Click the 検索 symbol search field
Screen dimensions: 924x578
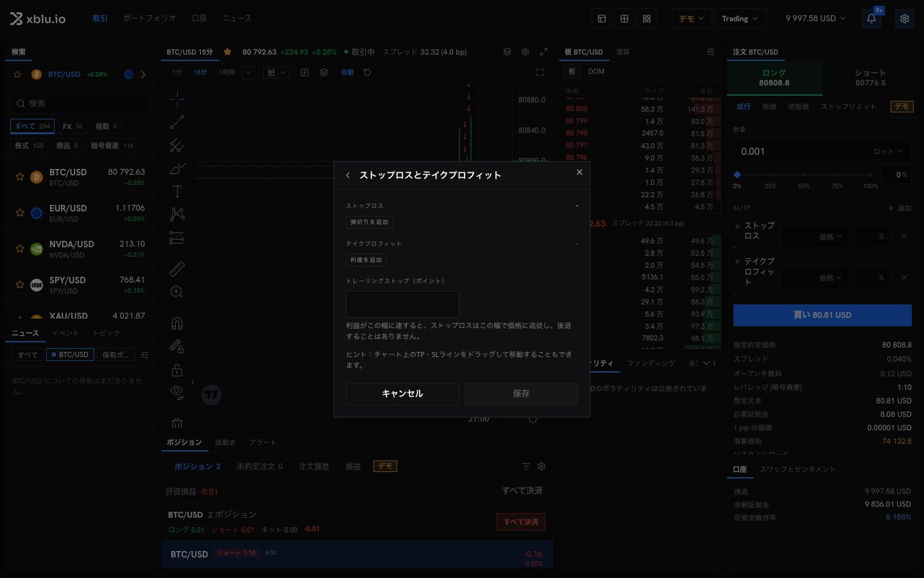click(x=80, y=103)
